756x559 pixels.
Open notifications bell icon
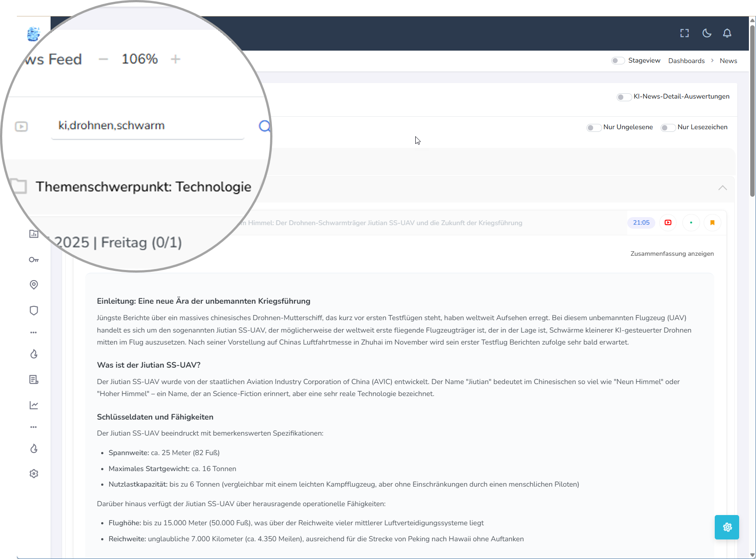pos(727,33)
